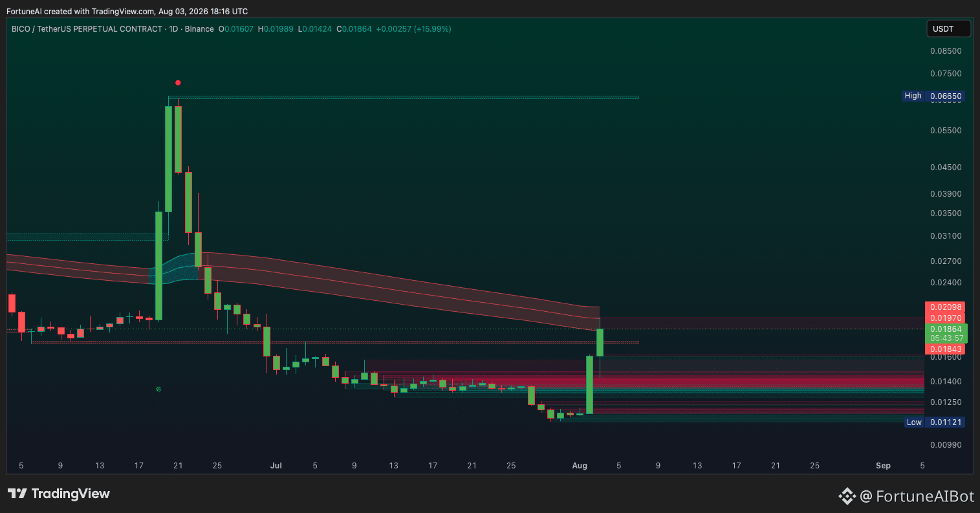Select the 1D interval label
Image resolution: width=980 pixels, height=513 pixels.
173,29
